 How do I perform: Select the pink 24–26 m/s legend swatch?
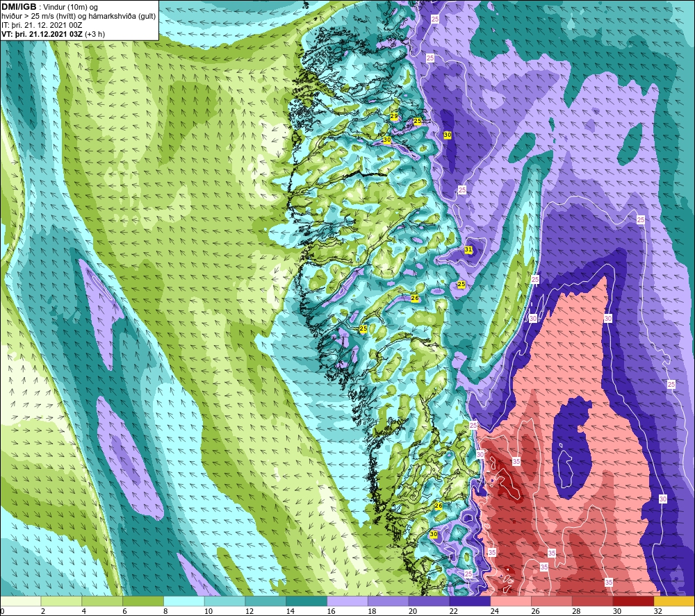tap(511, 601)
